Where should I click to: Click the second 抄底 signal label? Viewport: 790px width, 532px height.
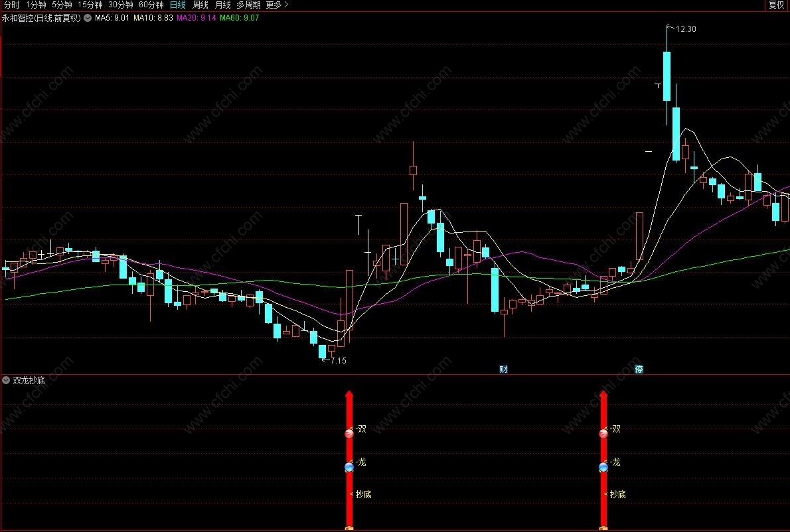coord(617,494)
